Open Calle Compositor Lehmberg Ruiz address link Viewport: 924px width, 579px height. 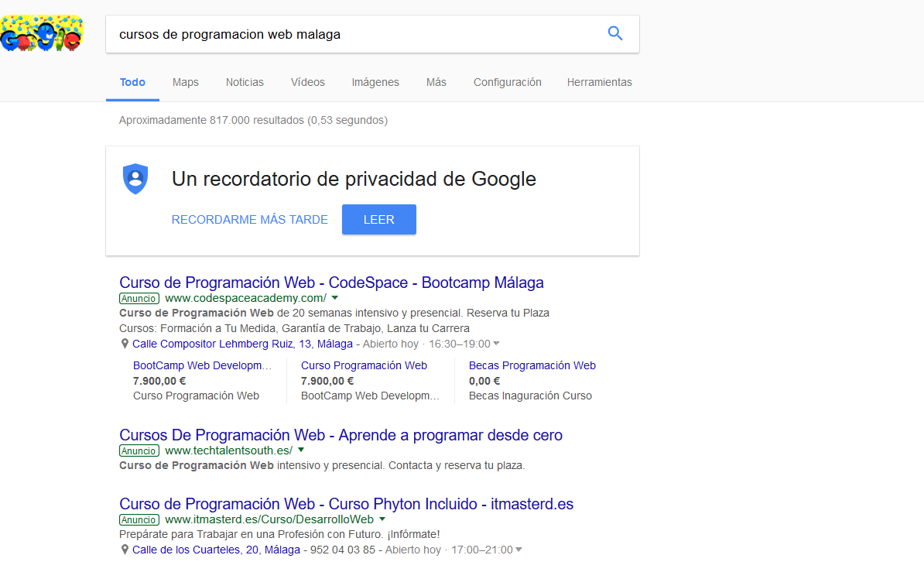[242, 344]
